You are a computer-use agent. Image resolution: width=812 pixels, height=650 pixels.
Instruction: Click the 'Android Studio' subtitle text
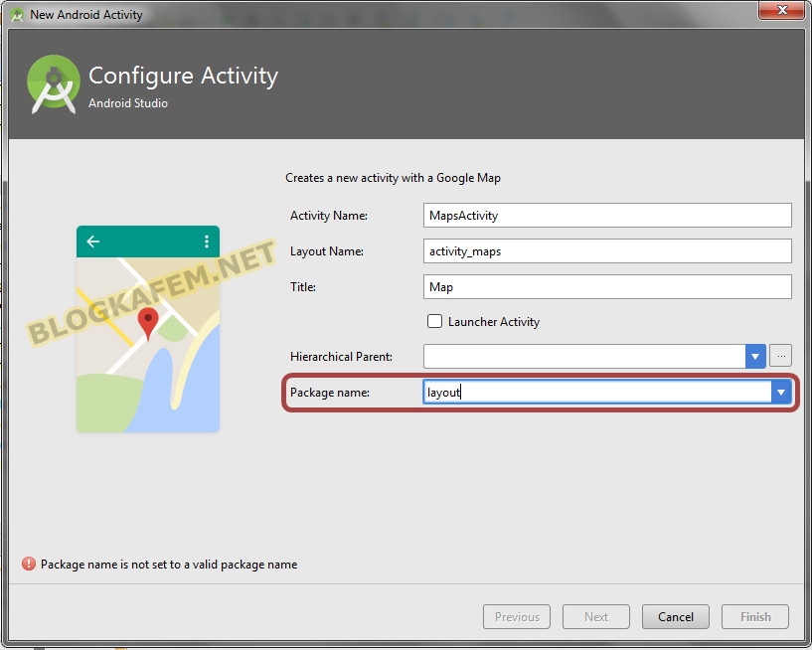[x=128, y=103]
